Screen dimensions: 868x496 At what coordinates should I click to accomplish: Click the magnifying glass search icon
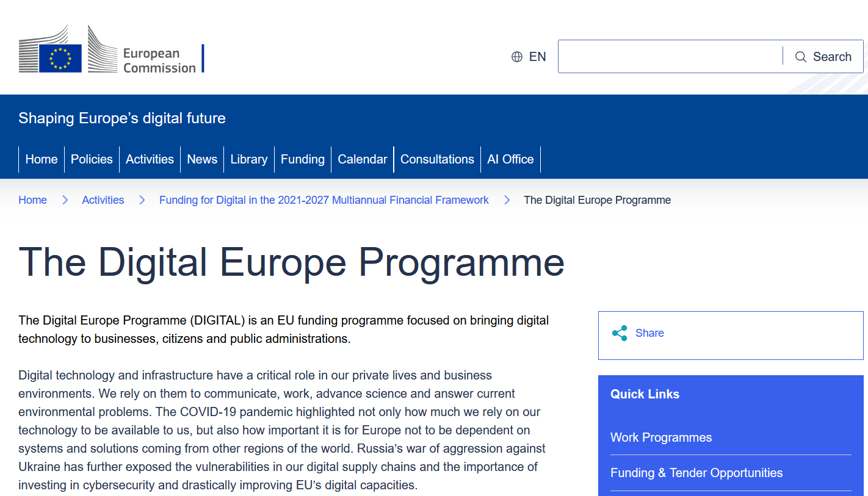801,57
